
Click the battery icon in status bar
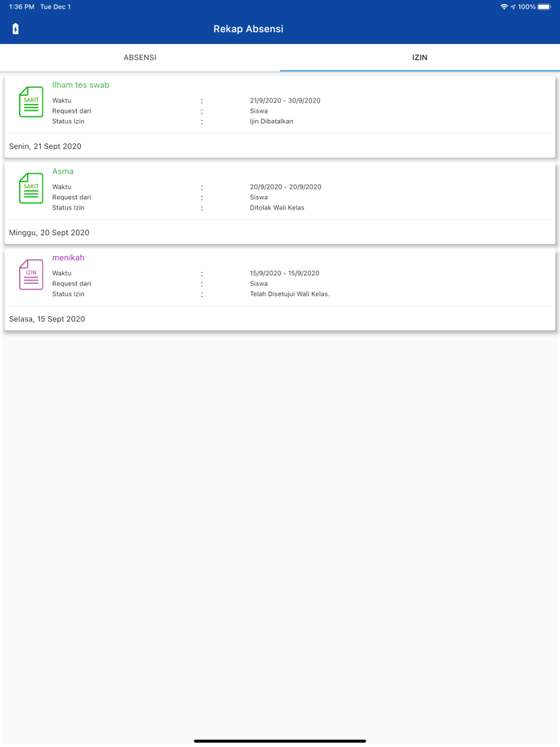click(544, 7)
